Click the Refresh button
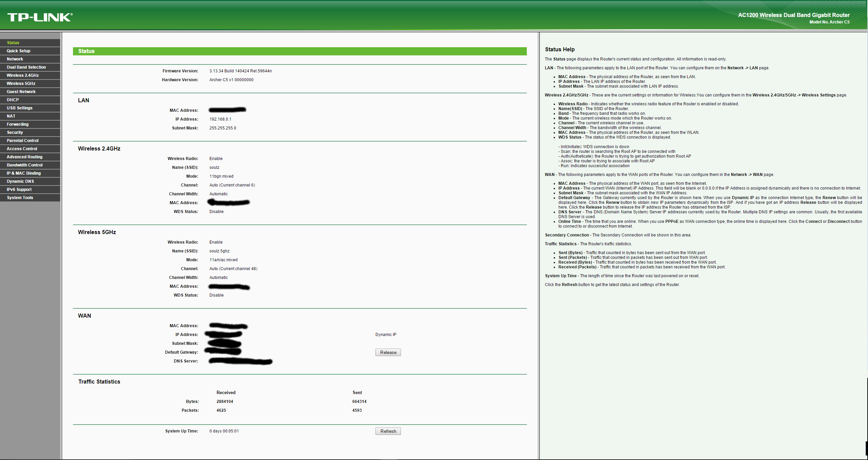The image size is (868, 460). click(x=388, y=431)
